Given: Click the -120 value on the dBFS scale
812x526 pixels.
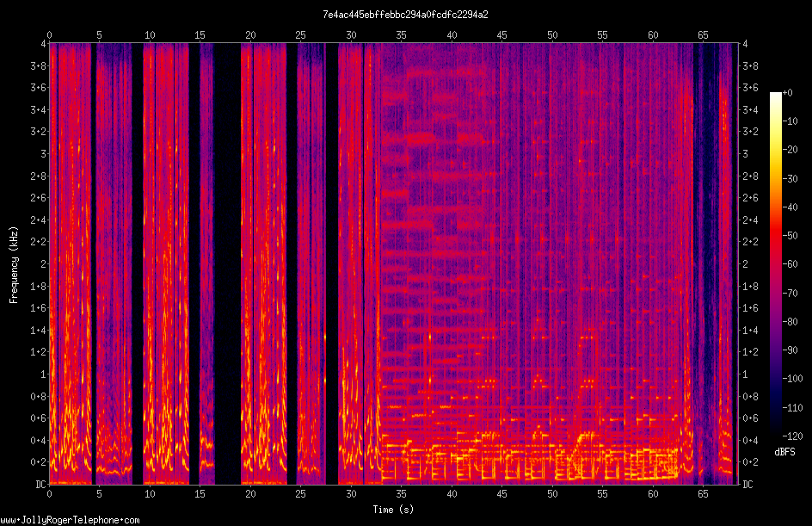Looking at the screenshot, I should coord(792,436).
